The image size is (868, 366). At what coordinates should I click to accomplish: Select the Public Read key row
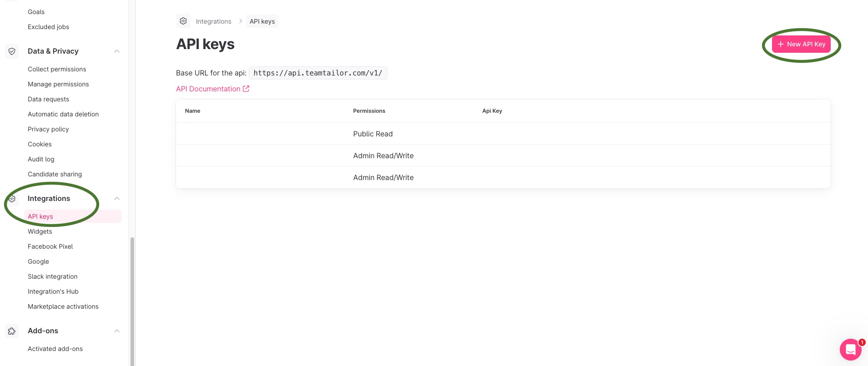point(503,134)
